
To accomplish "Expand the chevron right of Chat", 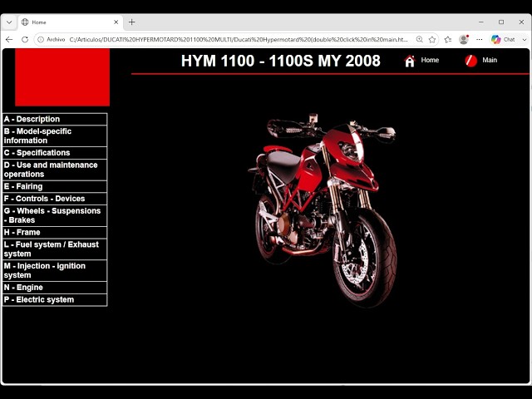I will (x=525, y=39).
